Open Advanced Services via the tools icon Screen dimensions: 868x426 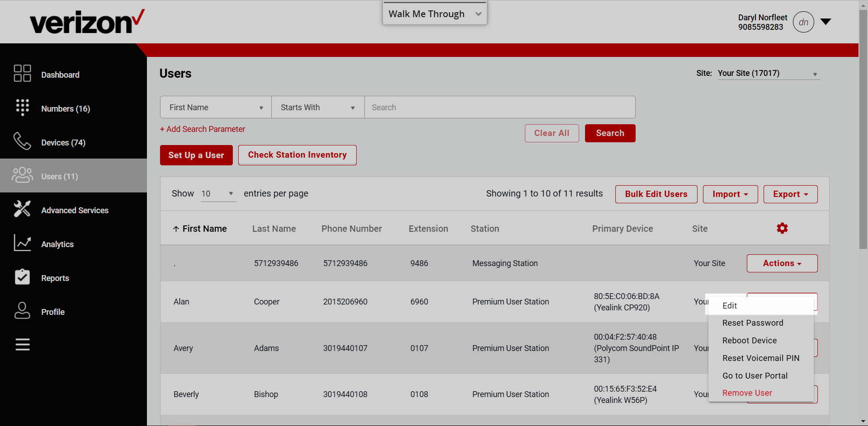coord(22,209)
